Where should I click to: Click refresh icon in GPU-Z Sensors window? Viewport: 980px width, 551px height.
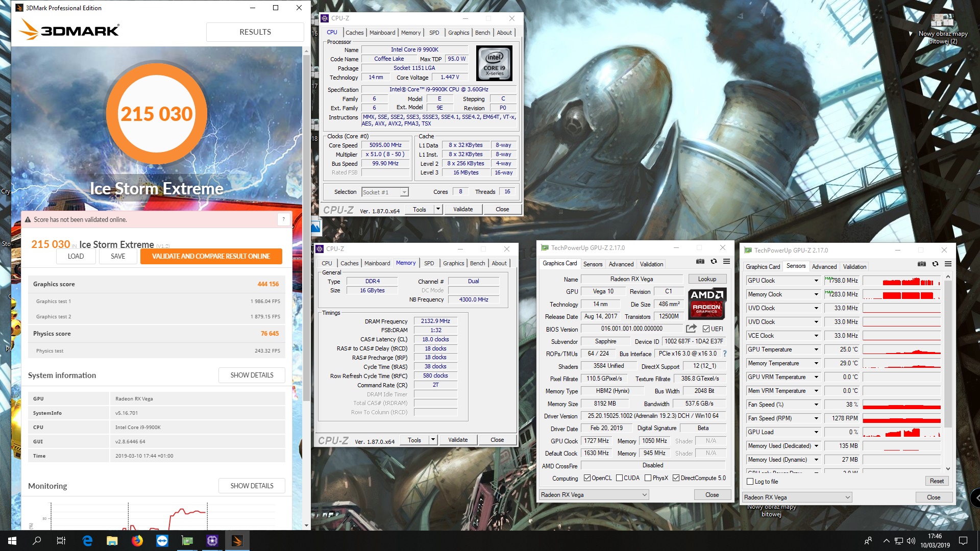point(935,264)
